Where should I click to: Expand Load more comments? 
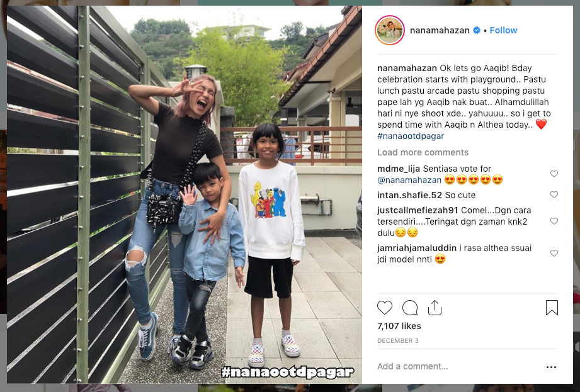click(x=423, y=152)
